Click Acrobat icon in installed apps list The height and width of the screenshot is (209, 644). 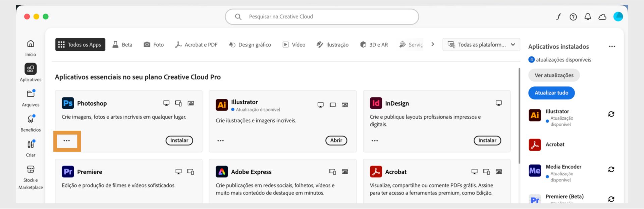(535, 144)
